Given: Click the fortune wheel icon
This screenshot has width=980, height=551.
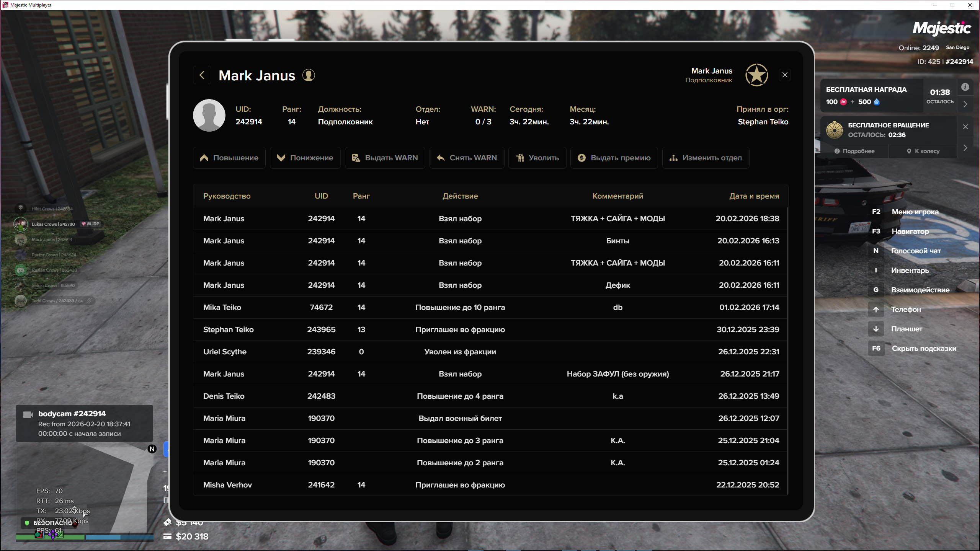Looking at the screenshot, I should [x=835, y=130].
